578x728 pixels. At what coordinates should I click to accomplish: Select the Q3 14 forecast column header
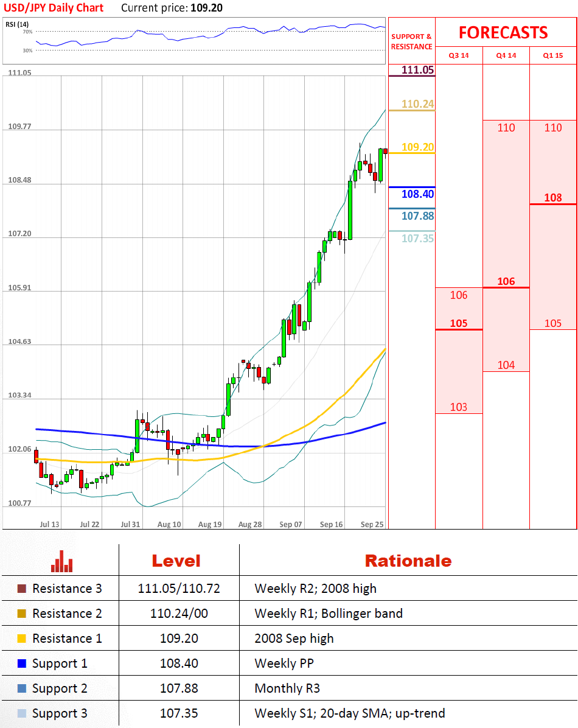(x=459, y=55)
